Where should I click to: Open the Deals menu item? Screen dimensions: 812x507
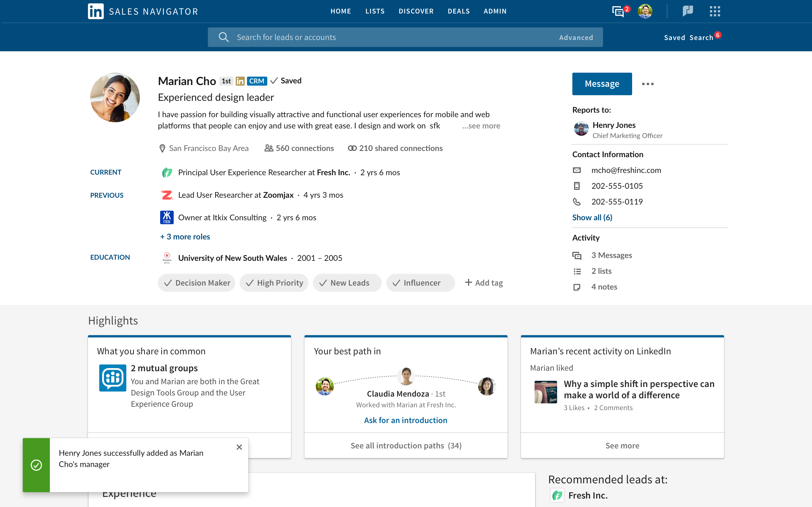point(458,11)
